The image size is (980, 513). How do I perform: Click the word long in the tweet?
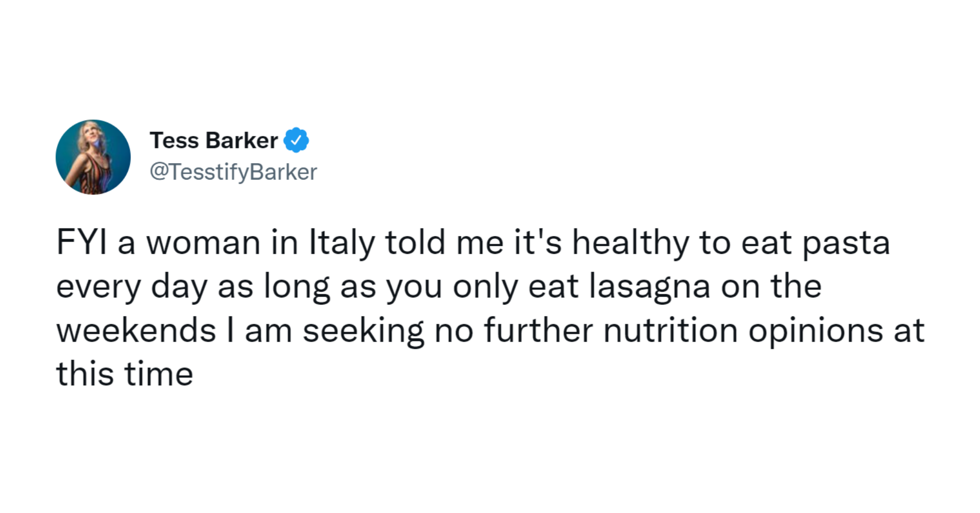pyautogui.click(x=297, y=287)
